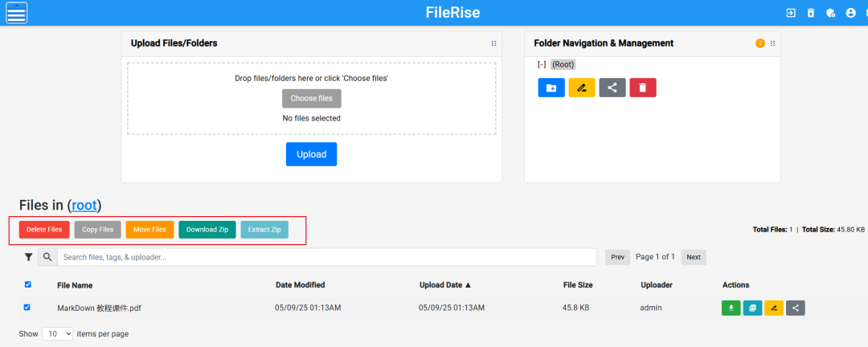Toggle the select-all files checkbox
The width and height of the screenshot is (868, 347).
click(x=28, y=284)
